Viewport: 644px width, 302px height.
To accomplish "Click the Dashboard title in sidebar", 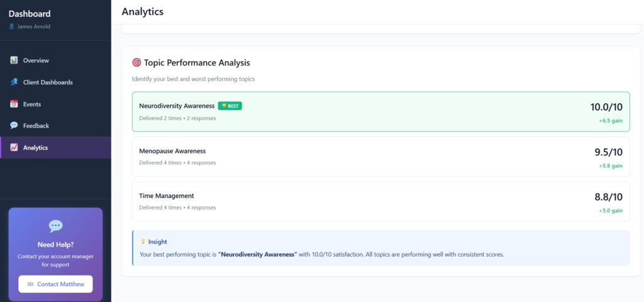I will (30, 14).
